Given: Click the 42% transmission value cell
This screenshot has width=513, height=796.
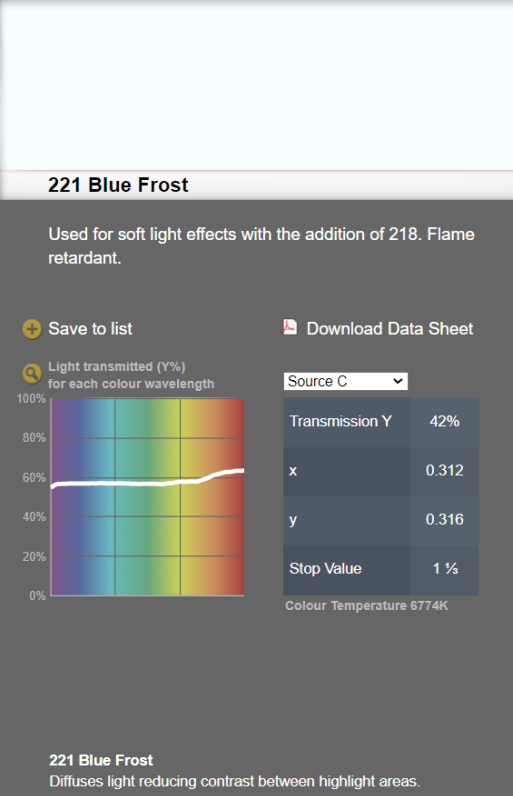Looking at the screenshot, I should click(444, 421).
